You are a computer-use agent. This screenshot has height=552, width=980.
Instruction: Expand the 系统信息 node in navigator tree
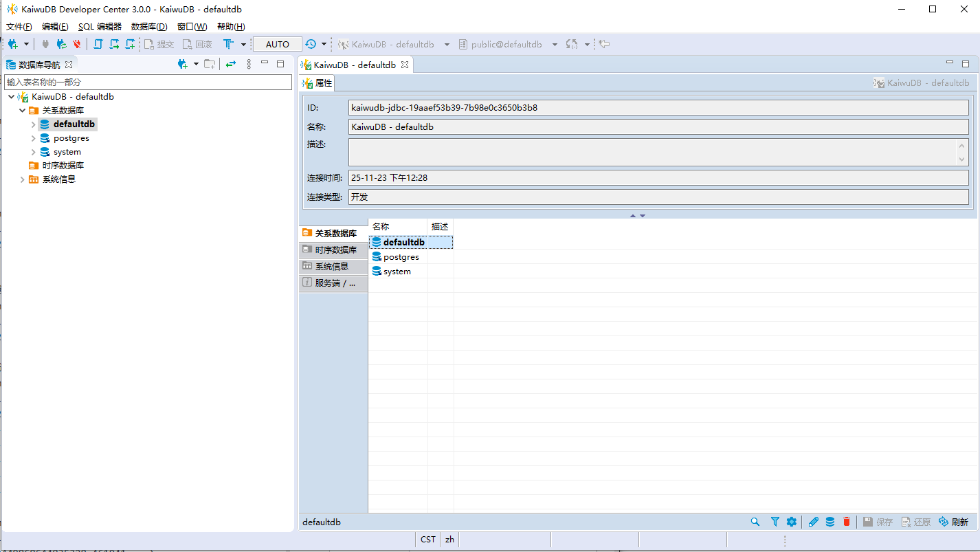click(22, 179)
